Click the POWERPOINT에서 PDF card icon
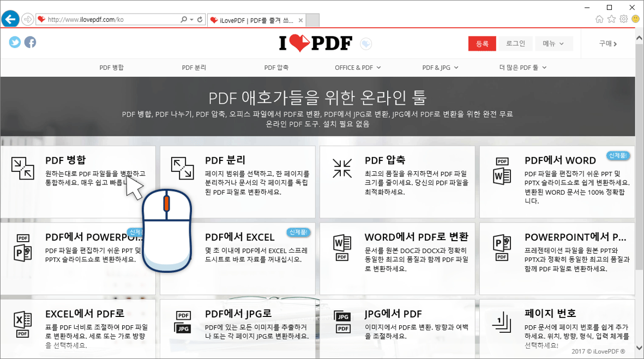644x359 pixels. (502, 248)
